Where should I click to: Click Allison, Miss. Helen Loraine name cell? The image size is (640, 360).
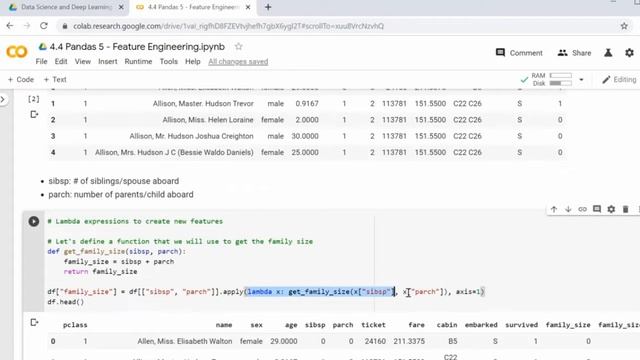[208, 120]
